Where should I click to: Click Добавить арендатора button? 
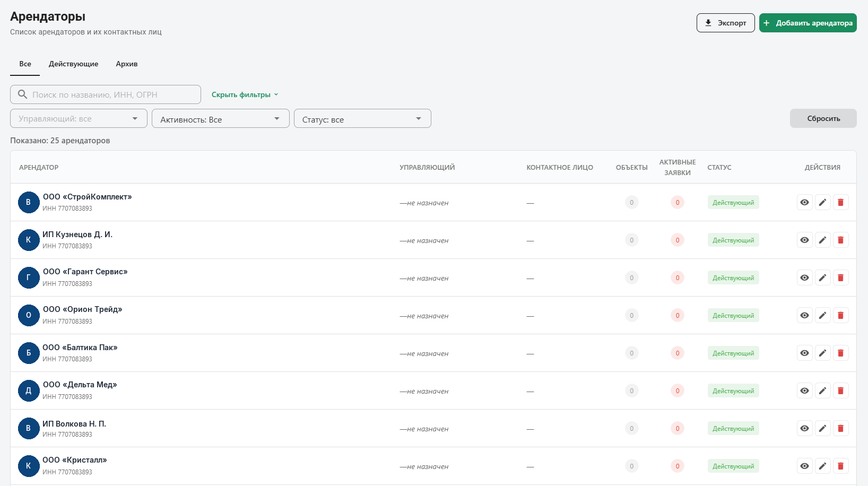[x=808, y=23]
